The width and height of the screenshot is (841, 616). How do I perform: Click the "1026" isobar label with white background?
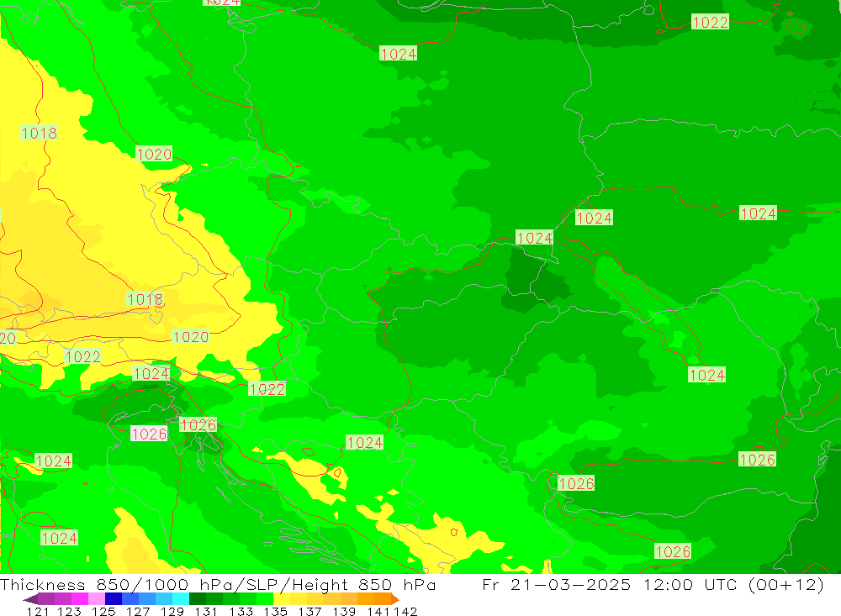click(x=149, y=434)
